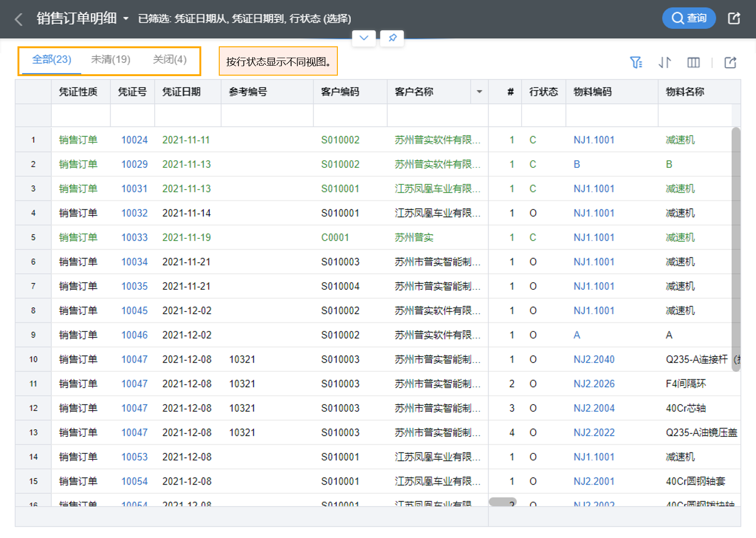Select row number 9 header
Image resolution: width=756 pixels, height=538 pixels.
tap(33, 335)
